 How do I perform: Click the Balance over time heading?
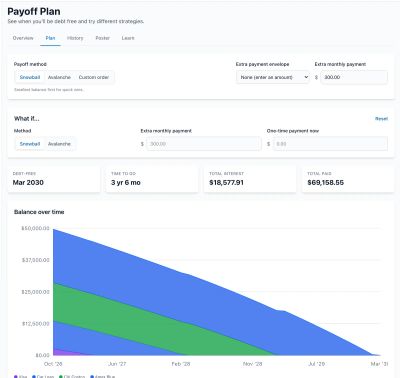pos(39,212)
